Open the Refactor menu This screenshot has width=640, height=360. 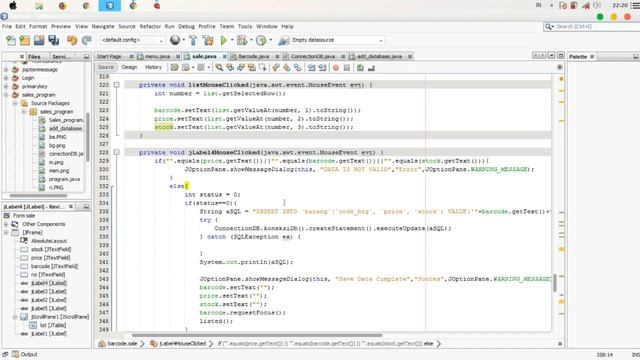point(150,26)
